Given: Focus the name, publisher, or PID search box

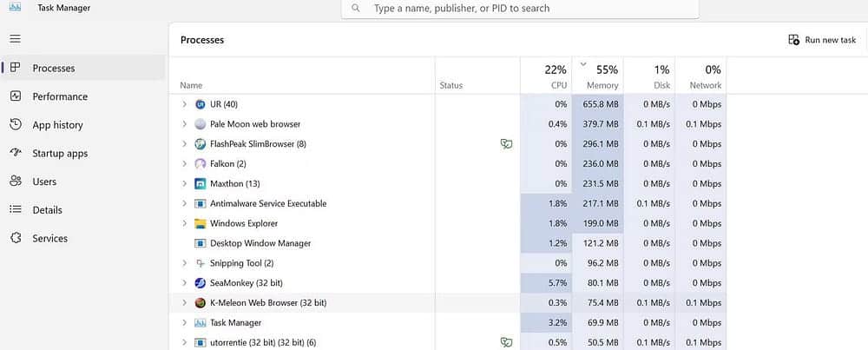Looking at the screenshot, I should (520, 9).
